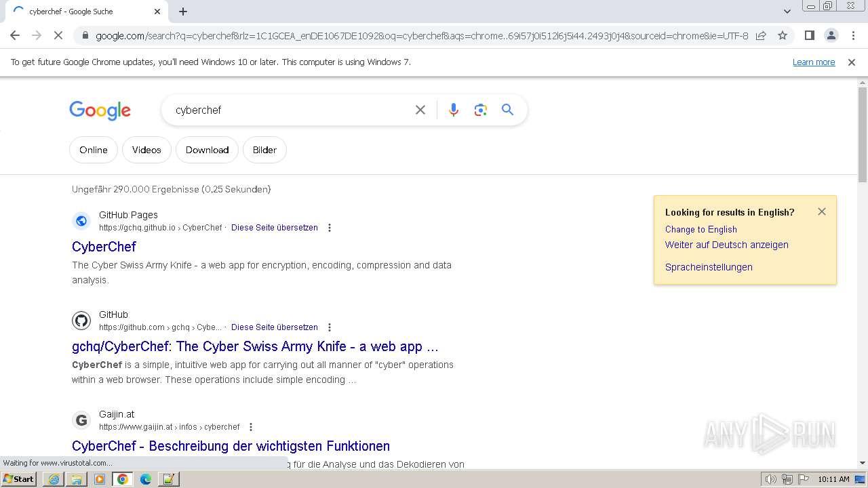This screenshot has height=488, width=868.
Task: Open Windows Explorer from taskbar
Action: pyautogui.click(x=77, y=479)
